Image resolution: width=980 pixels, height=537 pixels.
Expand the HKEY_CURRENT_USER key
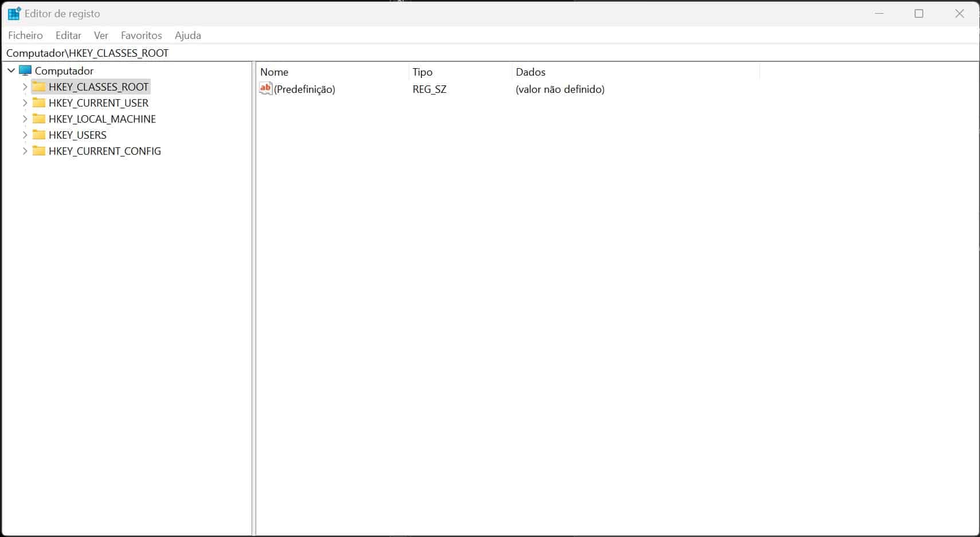point(25,103)
